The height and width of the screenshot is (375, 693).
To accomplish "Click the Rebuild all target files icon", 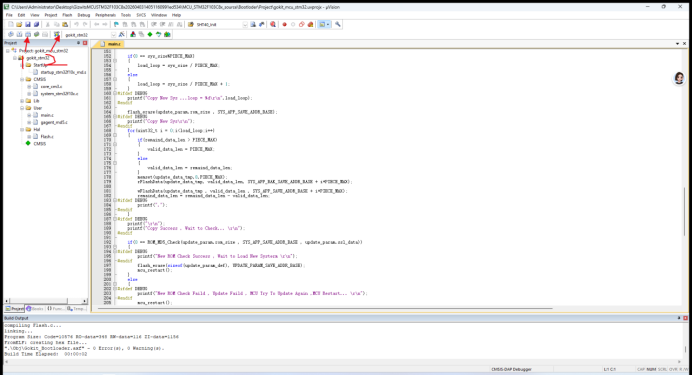I will (28, 34).
